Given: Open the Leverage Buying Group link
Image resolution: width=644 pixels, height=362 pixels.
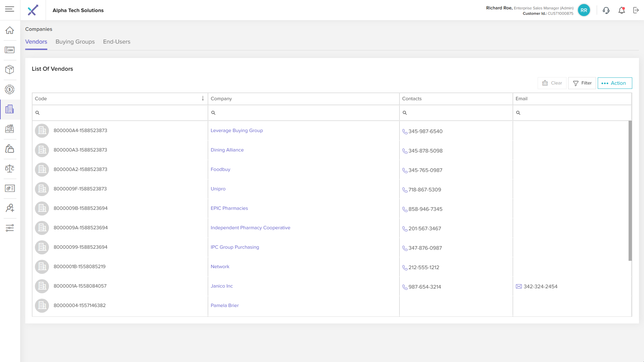Looking at the screenshot, I should click(x=236, y=130).
